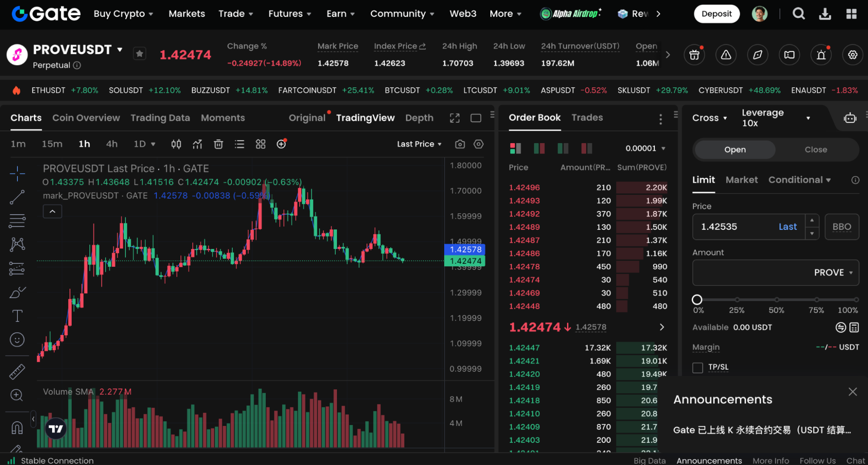Open the Cross margin mode dropdown
Image resolution: width=868 pixels, height=465 pixels.
coord(710,118)
